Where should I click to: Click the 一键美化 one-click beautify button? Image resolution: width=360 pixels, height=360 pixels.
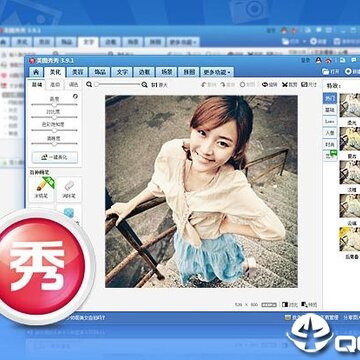55,157
